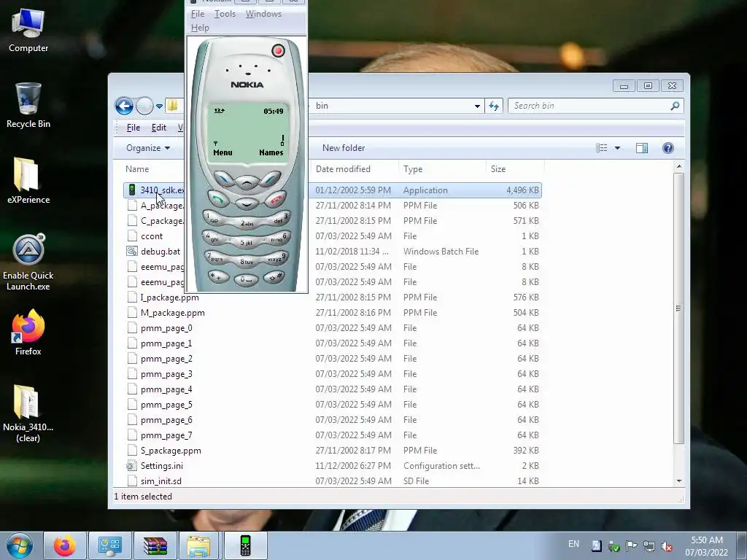747x560 pixels.
Task: Open the Edit menu in Explorer
Action: [x=158, y=128]
